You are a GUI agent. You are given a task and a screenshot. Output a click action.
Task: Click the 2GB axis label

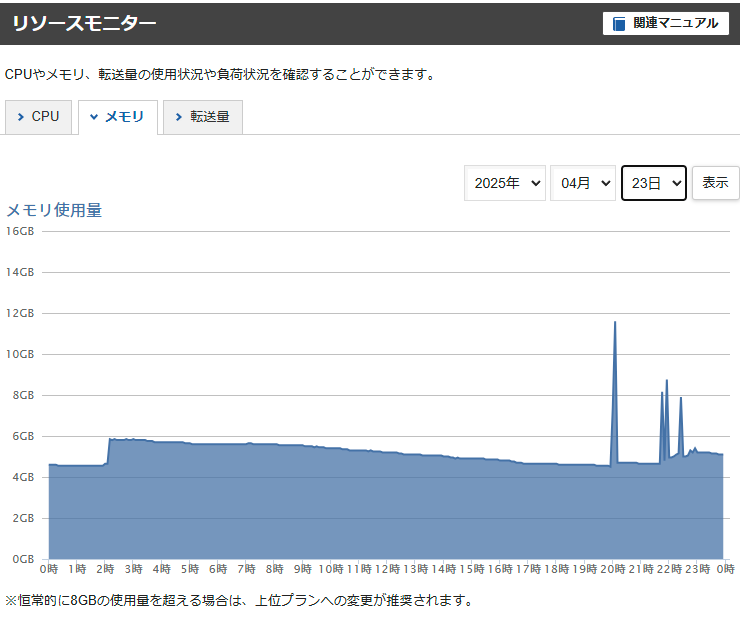coord(23,519)
